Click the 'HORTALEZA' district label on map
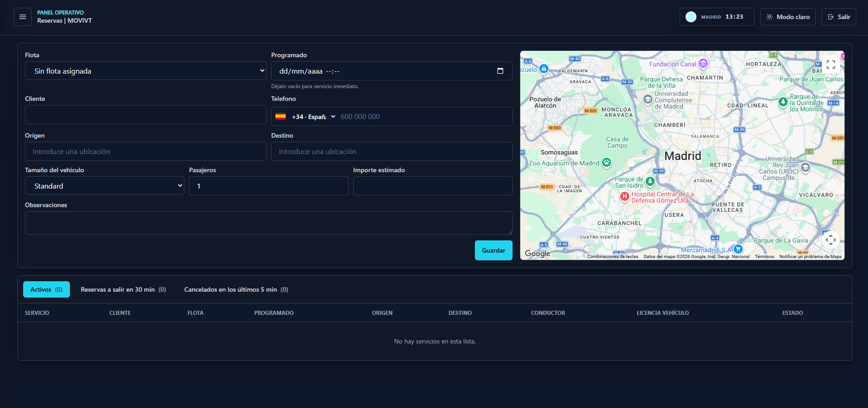Viewport: 868px width, 408px height. pyautogui.click(x=763, y=64)
